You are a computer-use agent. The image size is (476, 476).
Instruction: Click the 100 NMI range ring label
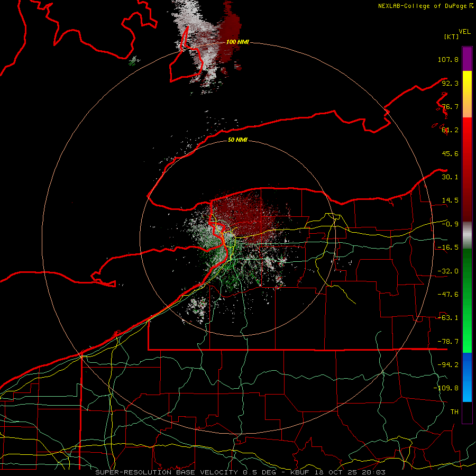point(237,42)
